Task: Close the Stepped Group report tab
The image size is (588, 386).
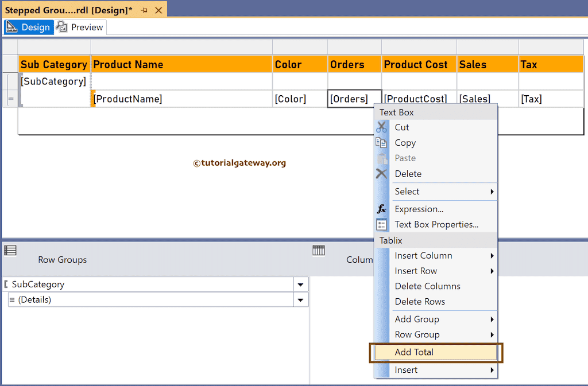Action: point(159,10)
